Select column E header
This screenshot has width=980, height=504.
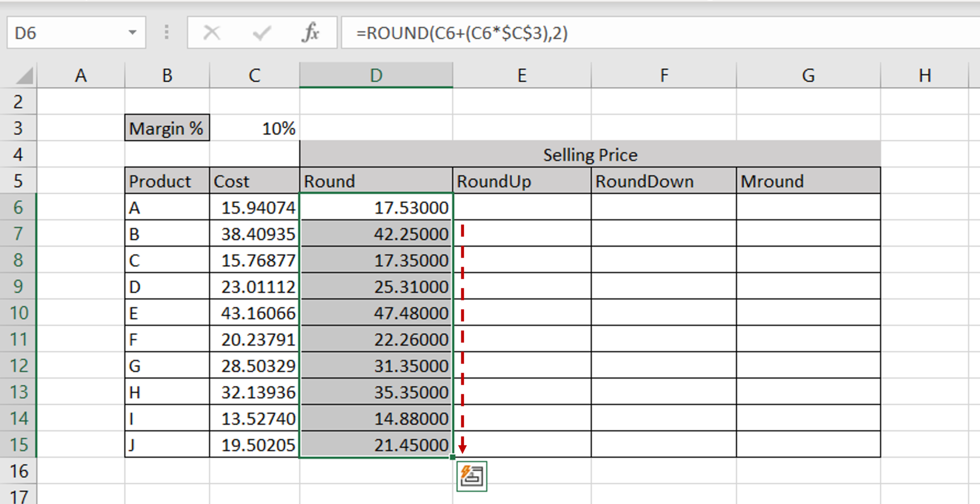(x=522, y=76)
